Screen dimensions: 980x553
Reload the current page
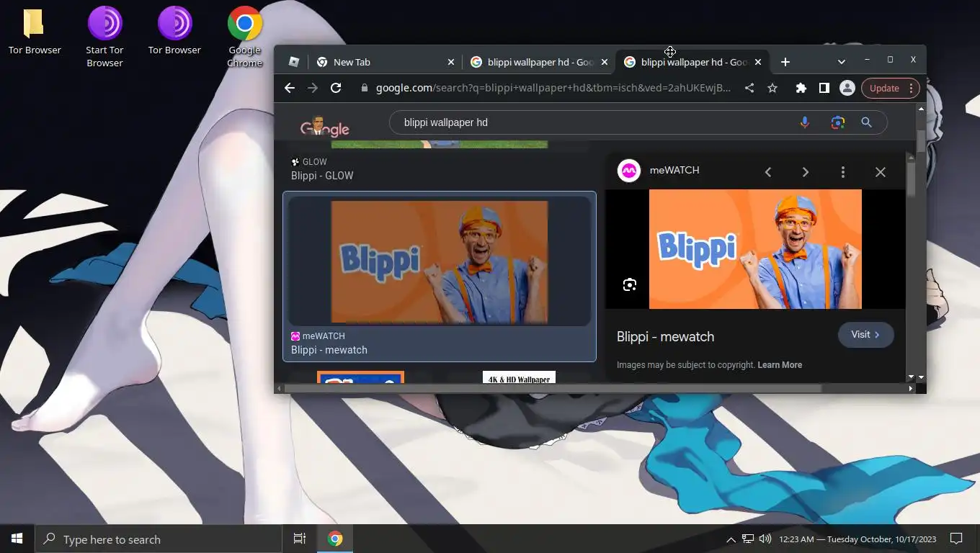(x=336, y=88)
